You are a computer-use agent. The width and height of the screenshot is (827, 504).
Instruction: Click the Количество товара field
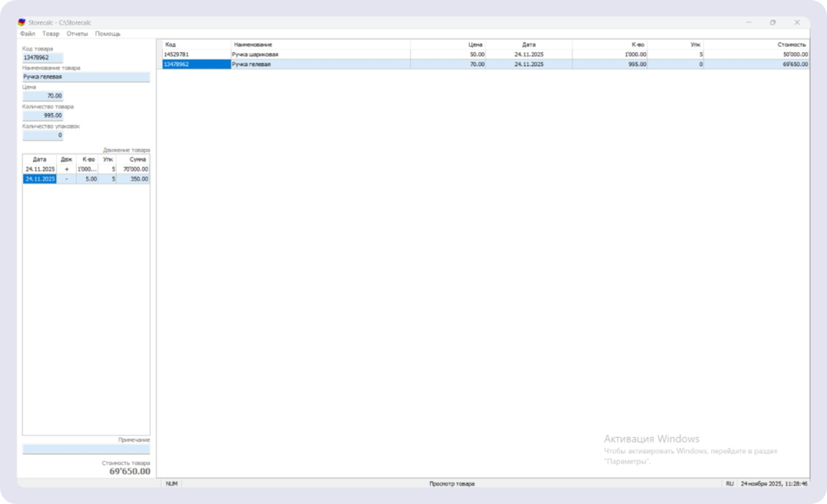[x=43, y=116]
